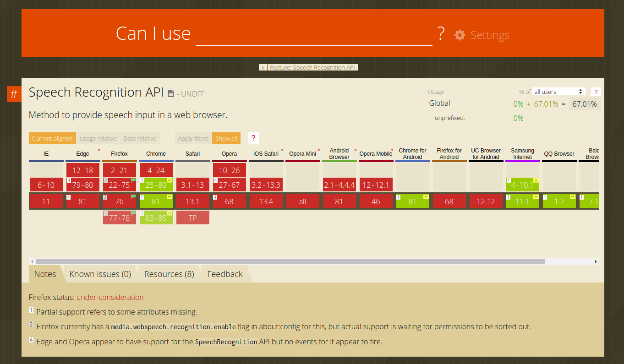Click the under-consideration Firefox status link
Screen dimensions: 624x364
pos(110,297)
